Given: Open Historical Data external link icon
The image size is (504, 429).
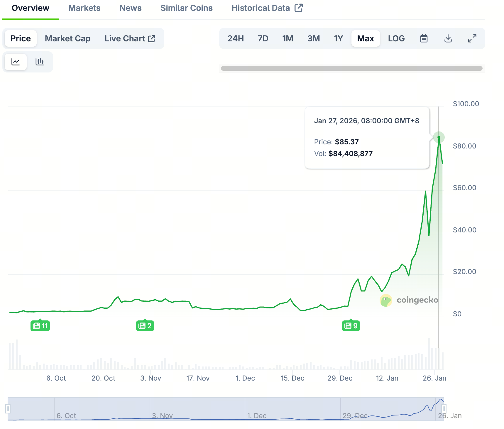Looking at the screenshot, I should point(299,8).
